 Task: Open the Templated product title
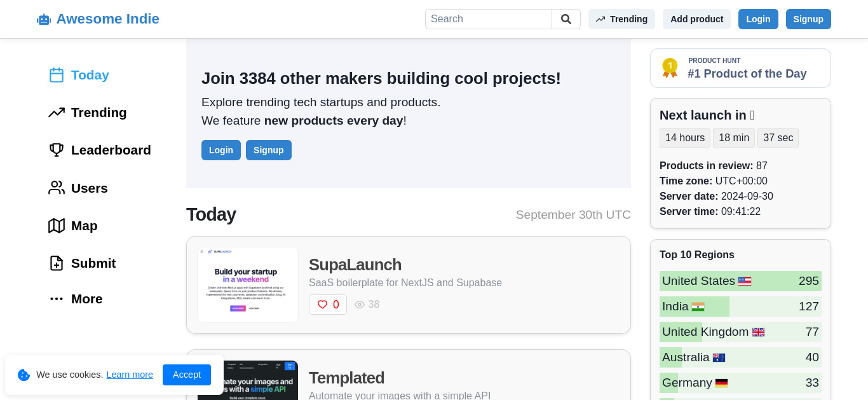click(346, 378)
